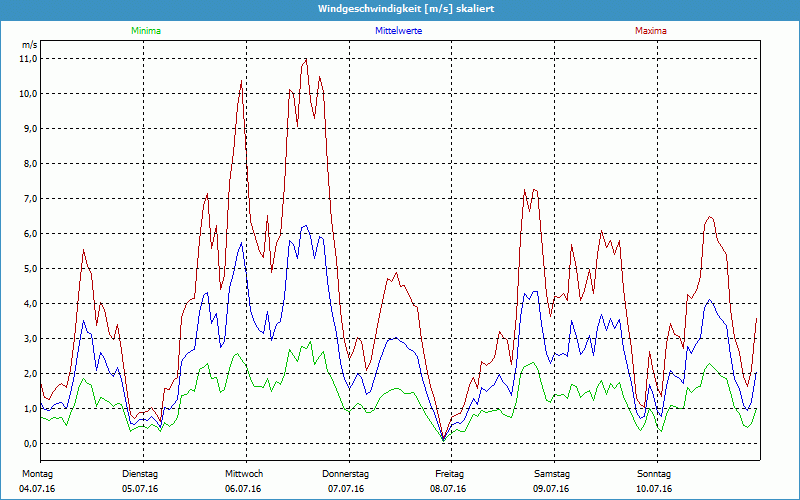This screenshot has height=500, width=800.
Task: Click the 3,0 y-axis value
Action: click(31, 339)
